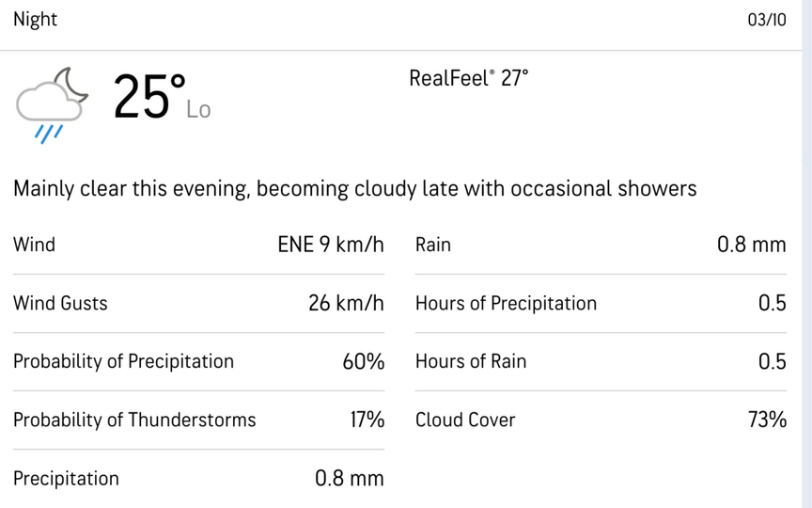
Task: Click the RealFeel 27° reading
Action: [x=468, y=78]
